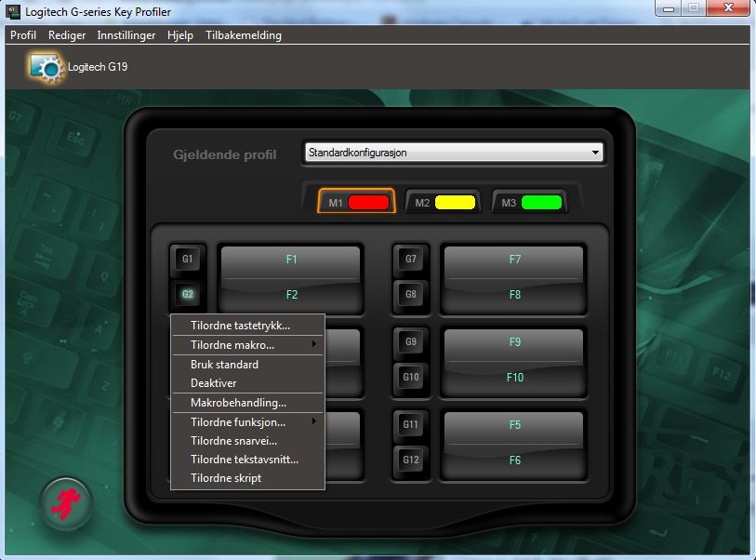The height and width of the screenshot is (560, 756).
Task: Expand Tilordne makro submenu arrow
Action: tap(314, 344)
